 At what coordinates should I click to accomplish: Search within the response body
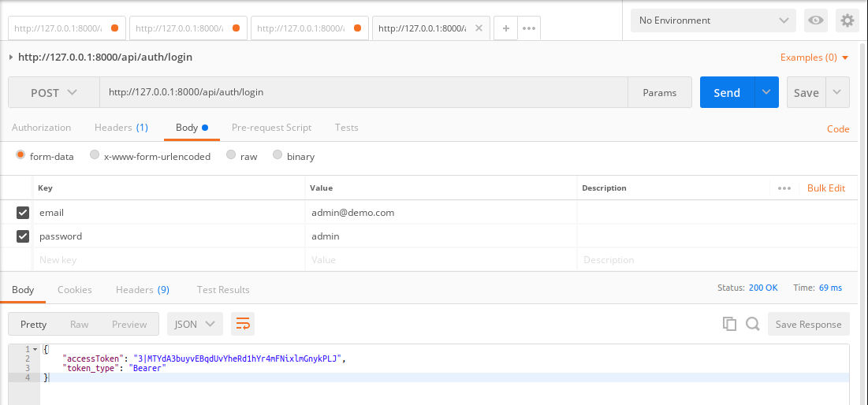point(752,324)
